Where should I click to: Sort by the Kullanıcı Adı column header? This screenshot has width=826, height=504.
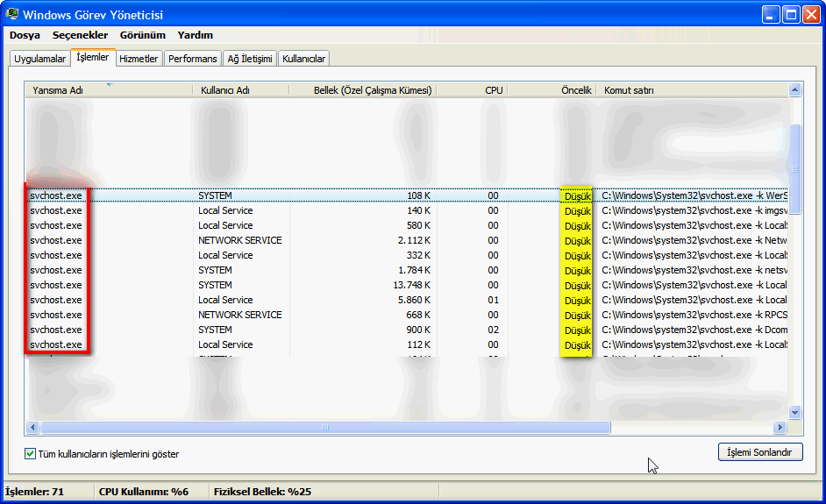pos(241,90)
